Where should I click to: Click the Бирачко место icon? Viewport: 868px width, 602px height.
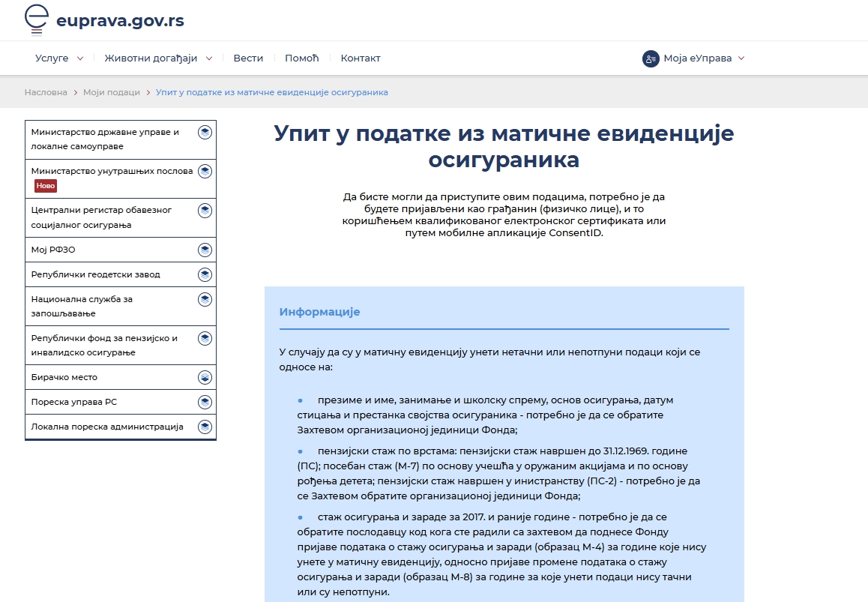pos(204,376)
